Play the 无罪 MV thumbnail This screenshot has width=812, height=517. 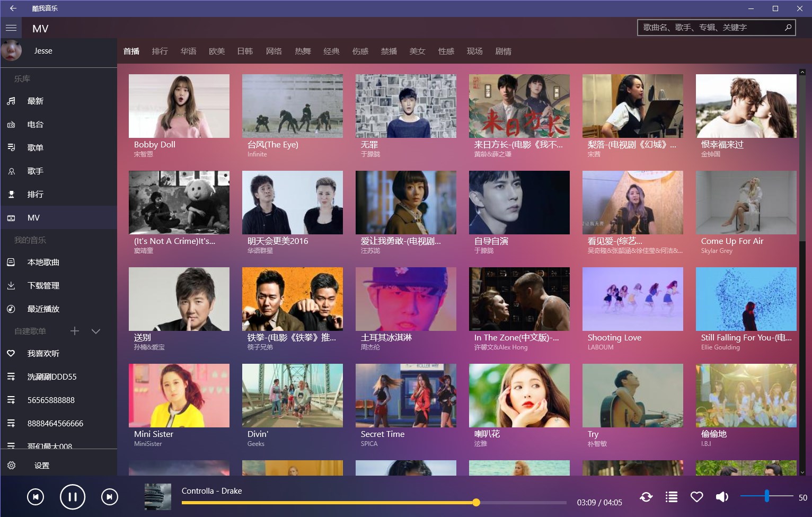coord(406,106)
